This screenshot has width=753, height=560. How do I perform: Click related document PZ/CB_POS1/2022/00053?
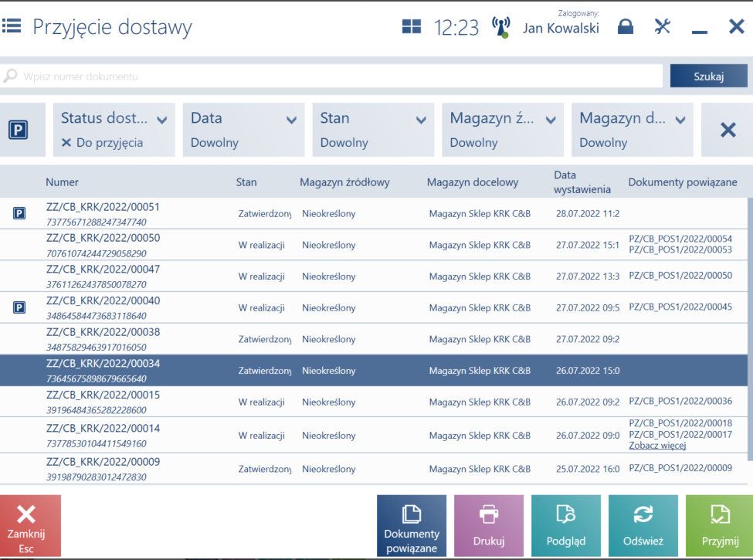[680, 249]
